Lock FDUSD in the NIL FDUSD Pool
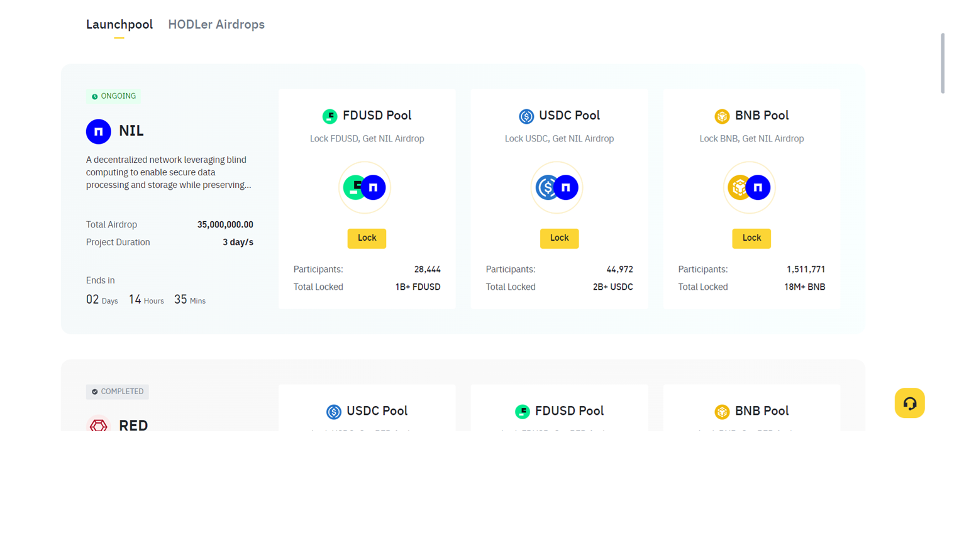 coord(367,238)
